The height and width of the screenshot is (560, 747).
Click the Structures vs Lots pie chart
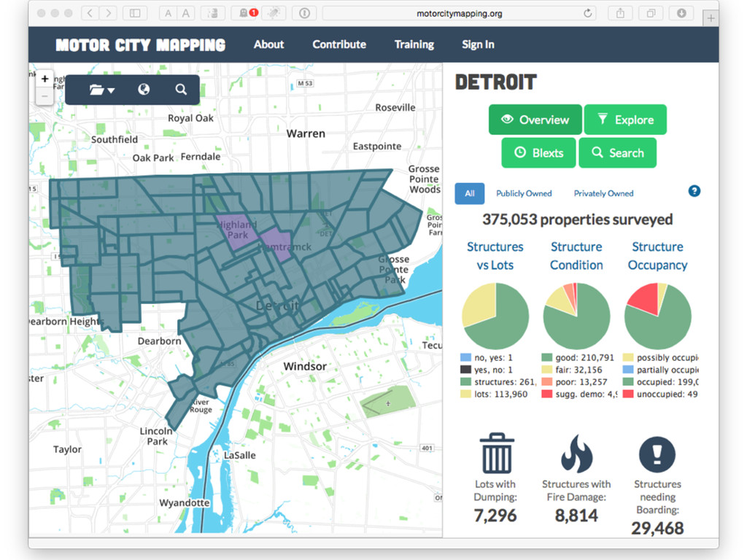click(x=495, y=316)
